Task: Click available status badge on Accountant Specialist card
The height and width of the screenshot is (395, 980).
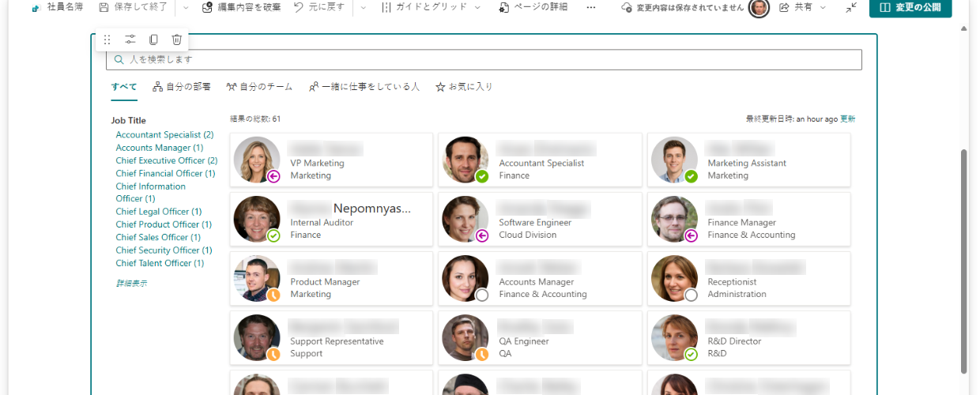Action: (x=482, y=176)
